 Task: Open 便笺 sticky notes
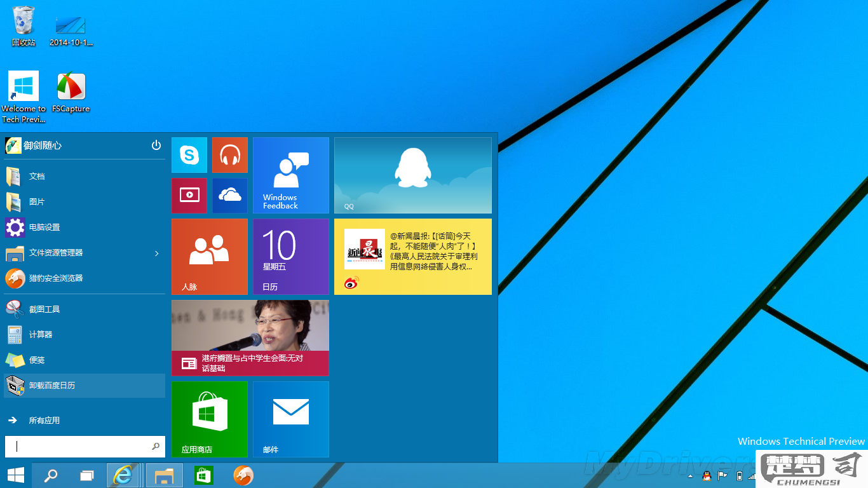click(x=85, y=360)
